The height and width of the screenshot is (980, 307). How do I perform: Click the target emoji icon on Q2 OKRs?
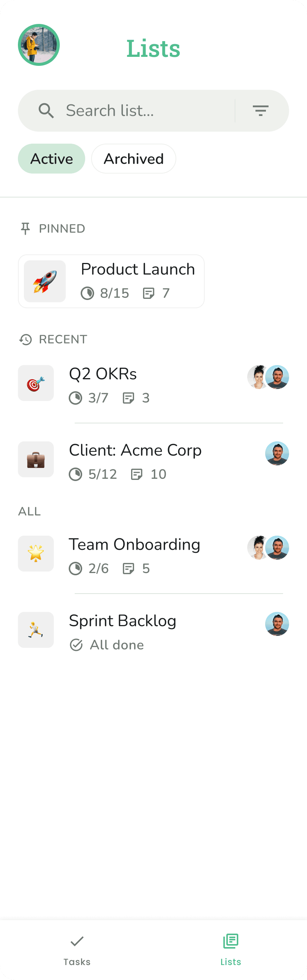click(36, 383)
